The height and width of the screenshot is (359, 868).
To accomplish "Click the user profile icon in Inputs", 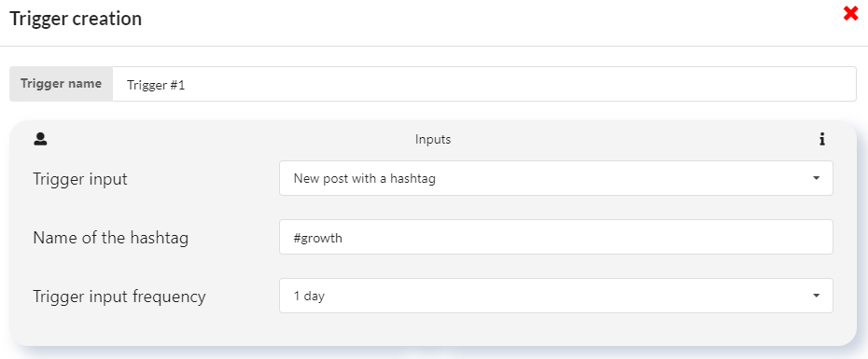I will tap(40, 139).
